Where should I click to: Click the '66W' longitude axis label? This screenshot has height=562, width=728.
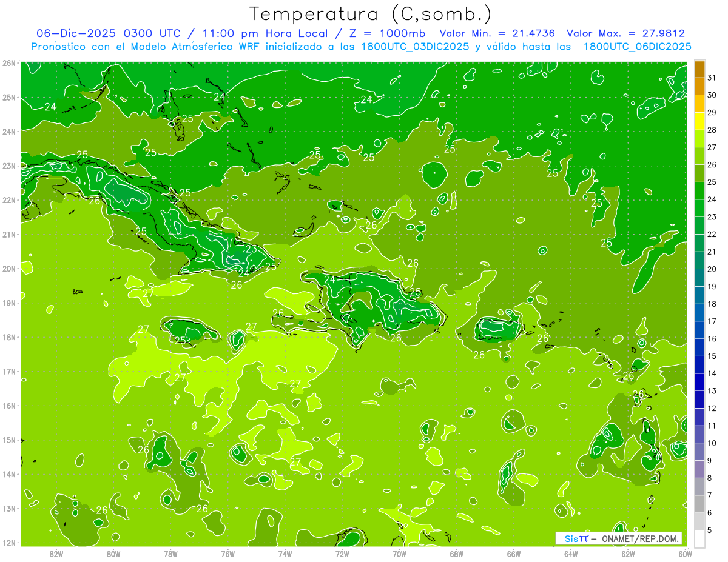[514, 554]
